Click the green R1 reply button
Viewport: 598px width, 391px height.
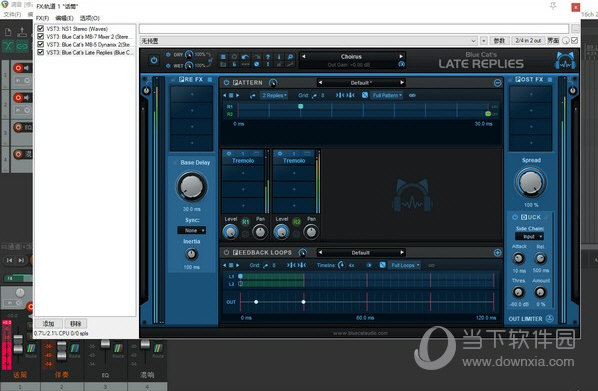246,222
